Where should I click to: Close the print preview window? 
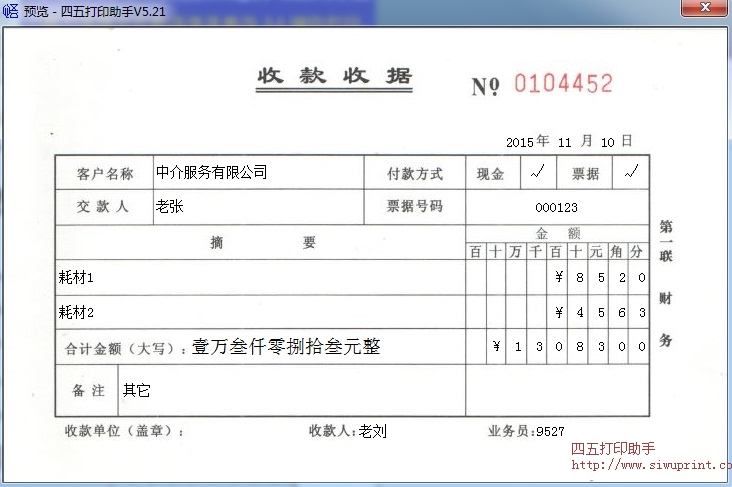point(704,7)
